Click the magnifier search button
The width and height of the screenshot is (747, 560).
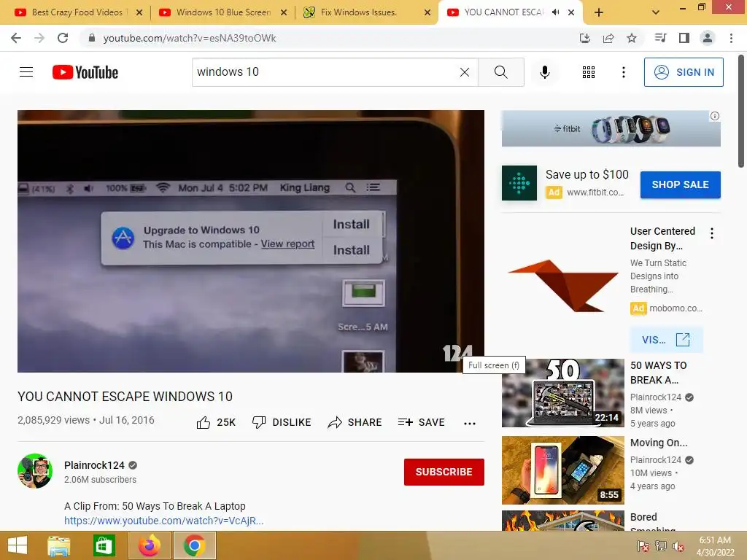click(500, 72)
